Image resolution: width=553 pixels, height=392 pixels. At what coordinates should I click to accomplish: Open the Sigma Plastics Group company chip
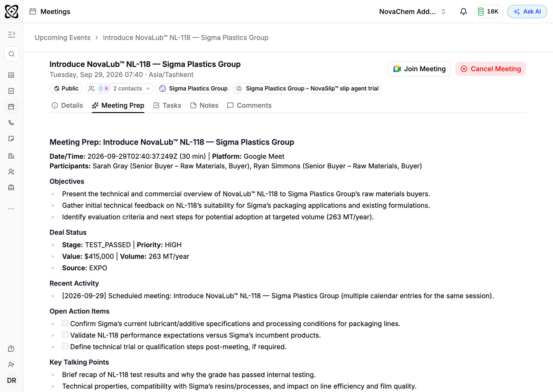194,88
